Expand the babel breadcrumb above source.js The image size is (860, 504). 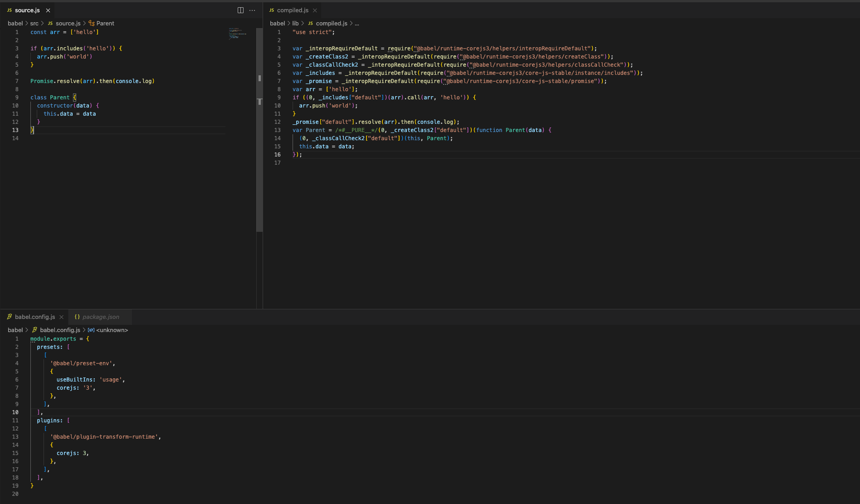pyautogui.click(x=15, y=23)
